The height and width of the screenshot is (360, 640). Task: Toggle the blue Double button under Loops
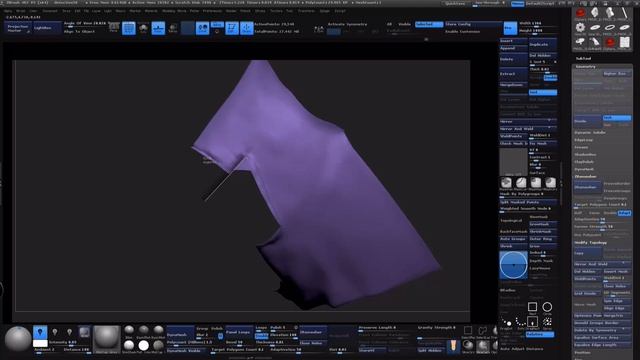[262, 336]
